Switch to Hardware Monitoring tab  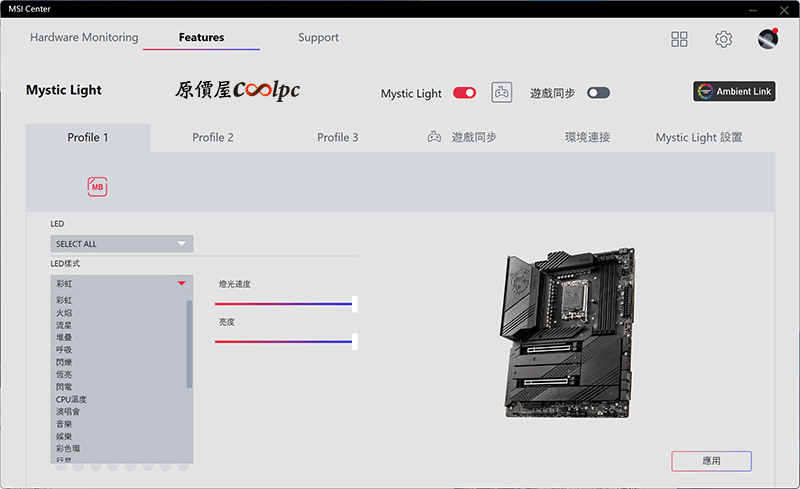tap(84, 37)
